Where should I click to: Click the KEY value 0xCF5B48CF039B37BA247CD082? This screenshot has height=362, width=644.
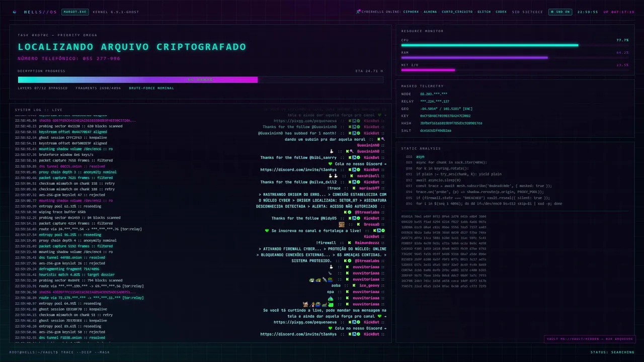tap(445, 116)
